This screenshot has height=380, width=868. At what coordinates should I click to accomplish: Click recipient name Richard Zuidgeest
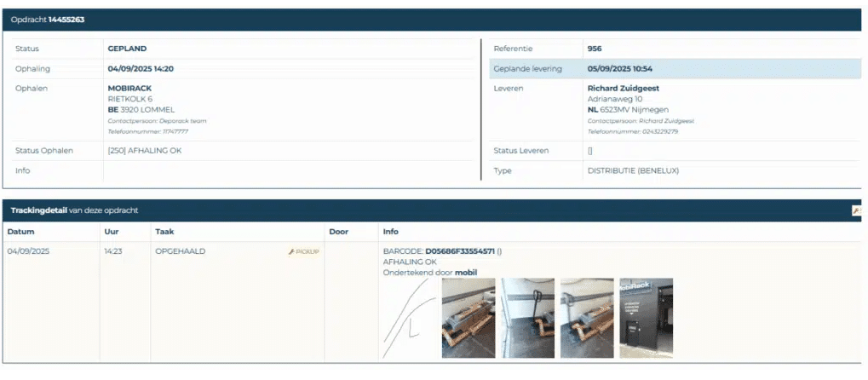coord(624,88)
